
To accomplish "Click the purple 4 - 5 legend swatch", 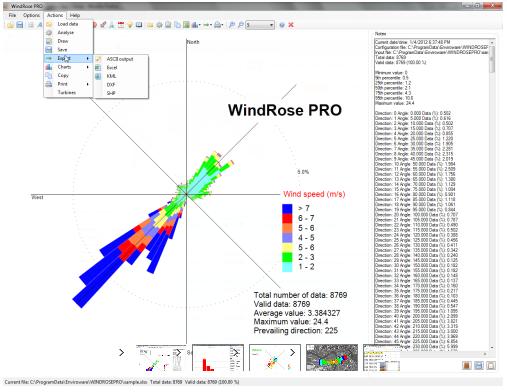I will 287,238.
